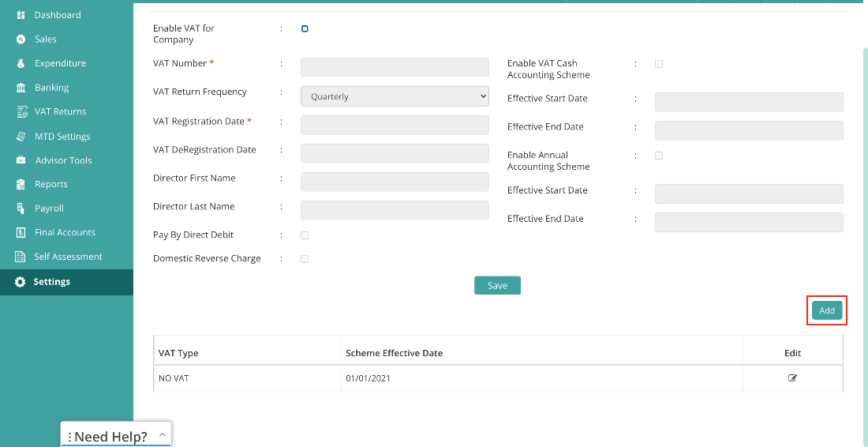
Task: Click the Add button
Action: (827, 310)
